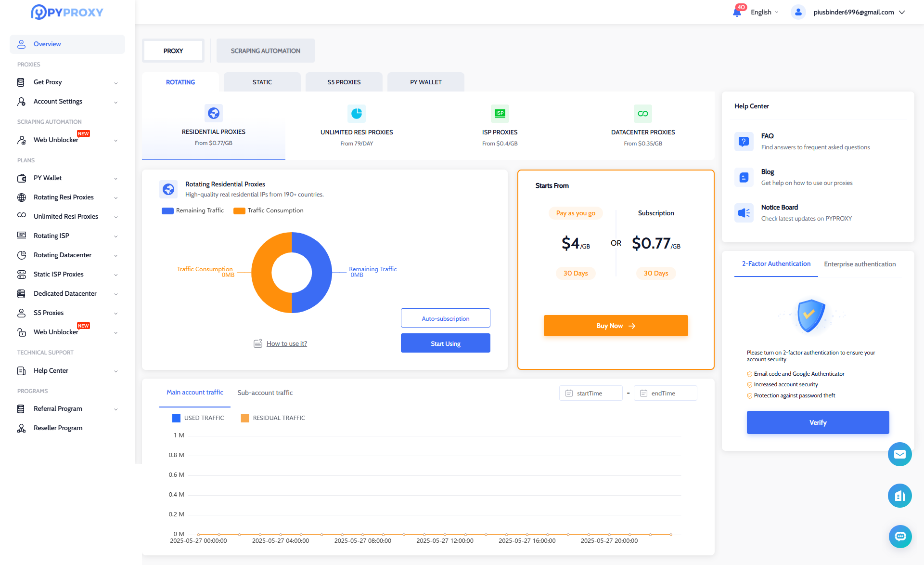Open the live chat bubble icon
The image size is (924, 565).
(x=899, y=536)
